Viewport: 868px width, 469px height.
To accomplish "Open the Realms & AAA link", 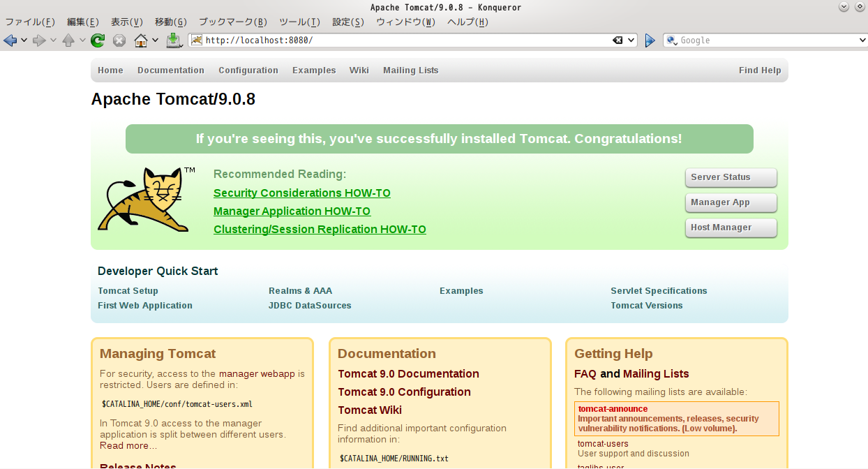I will point(300,291).
